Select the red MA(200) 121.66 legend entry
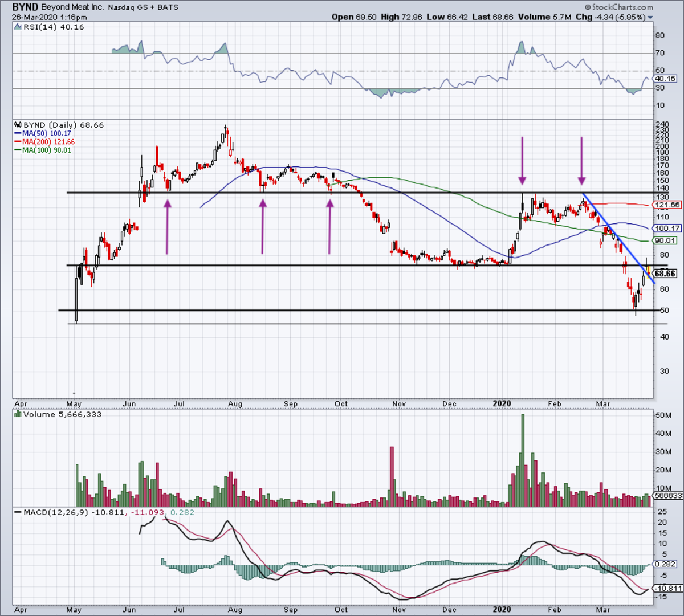 [44, 142]
